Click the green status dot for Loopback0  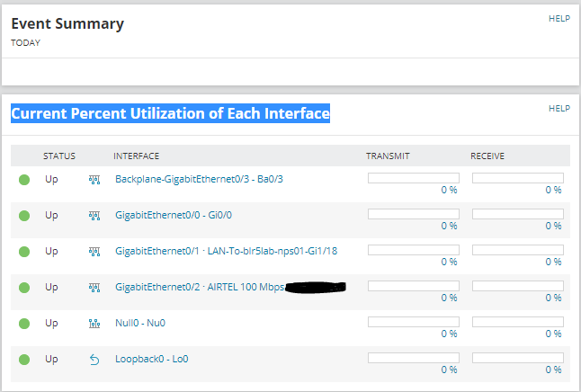[x=24, y=360]
